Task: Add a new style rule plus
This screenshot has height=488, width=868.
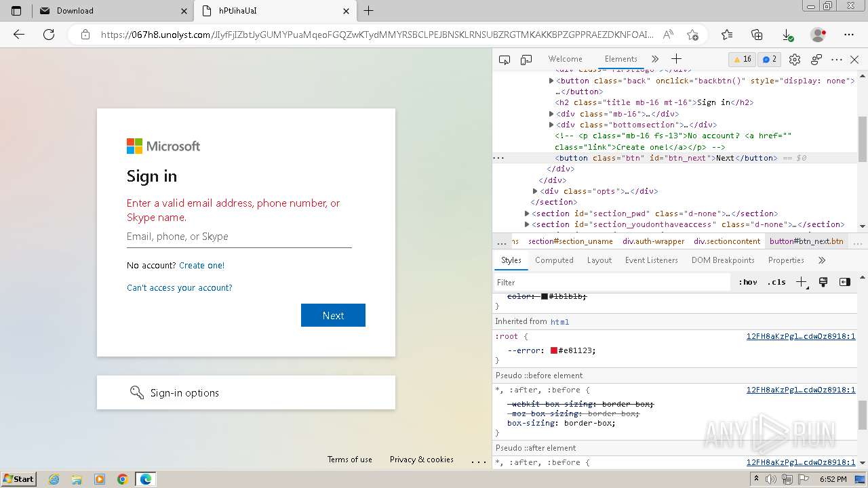Action: click(x=802, y=283)
